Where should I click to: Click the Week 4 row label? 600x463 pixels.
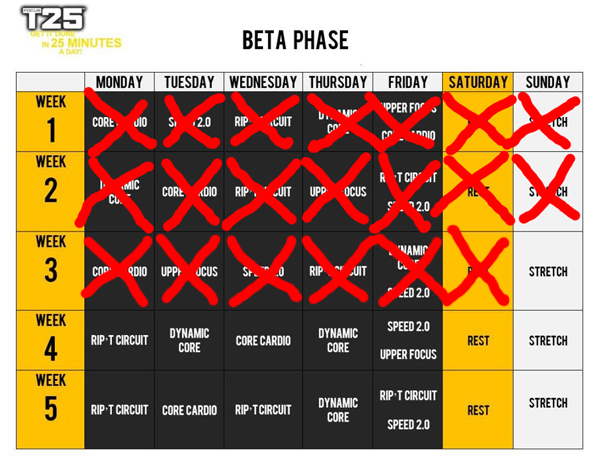[51, 340]
